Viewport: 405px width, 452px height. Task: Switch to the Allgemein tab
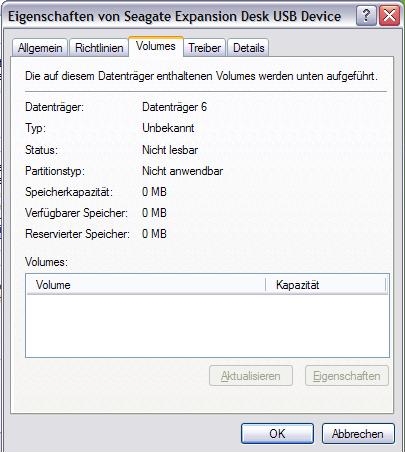coord(40,48)
